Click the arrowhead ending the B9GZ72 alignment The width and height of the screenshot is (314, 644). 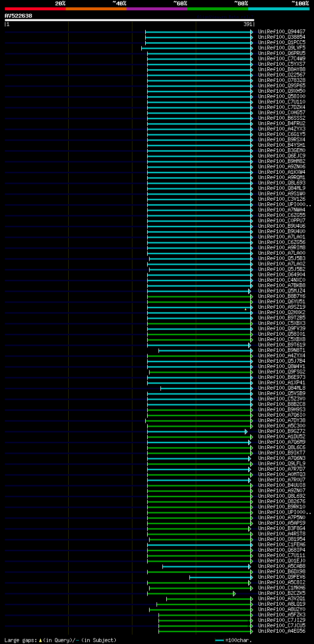[246, 431]
